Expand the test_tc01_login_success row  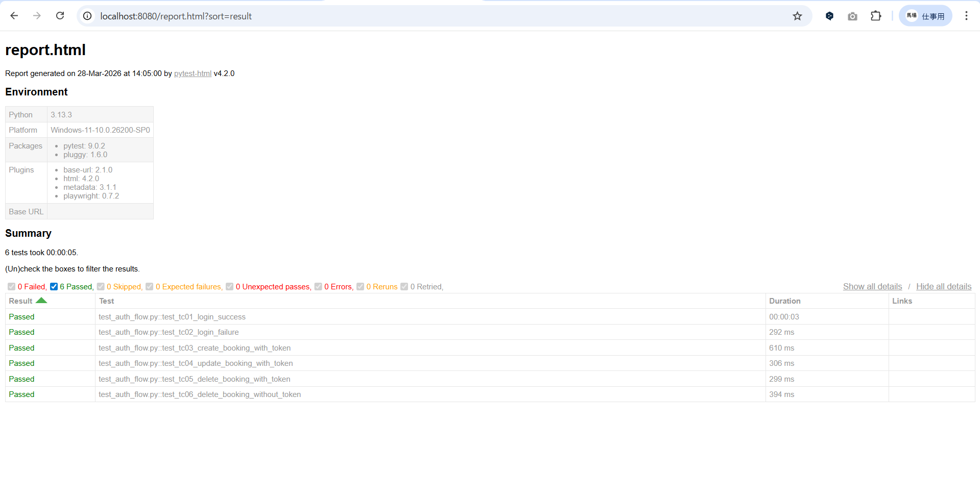coord(172,317)
